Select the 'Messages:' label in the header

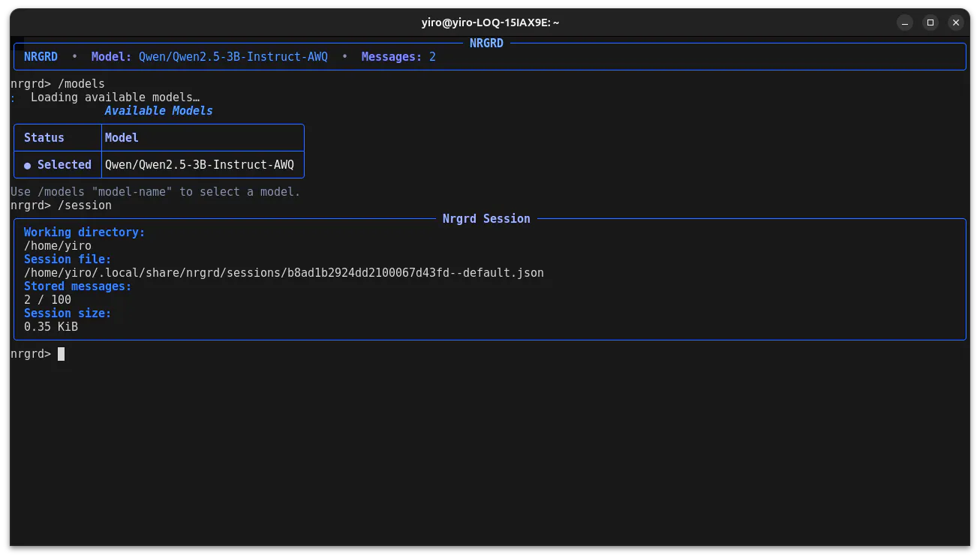click(x=392, y=57)
